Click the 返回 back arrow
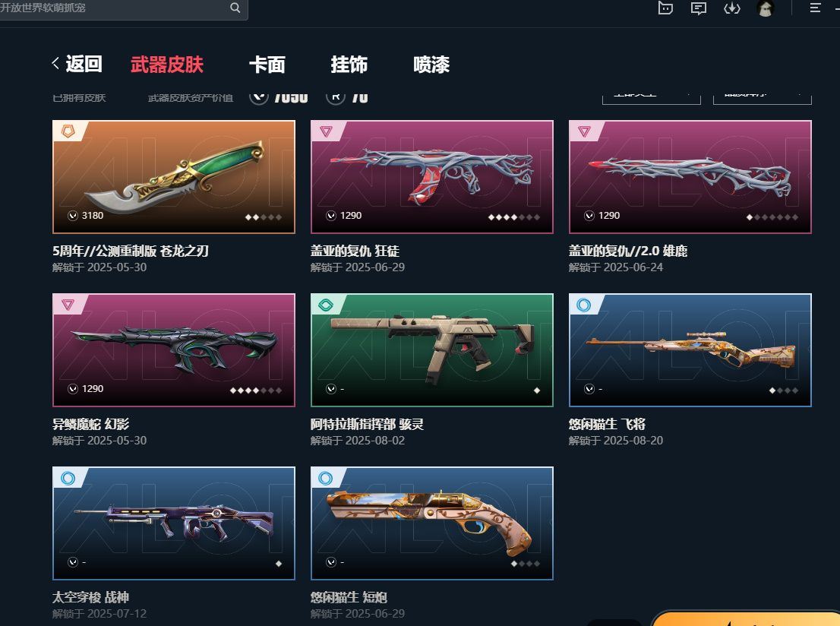 tap(55, 63)
